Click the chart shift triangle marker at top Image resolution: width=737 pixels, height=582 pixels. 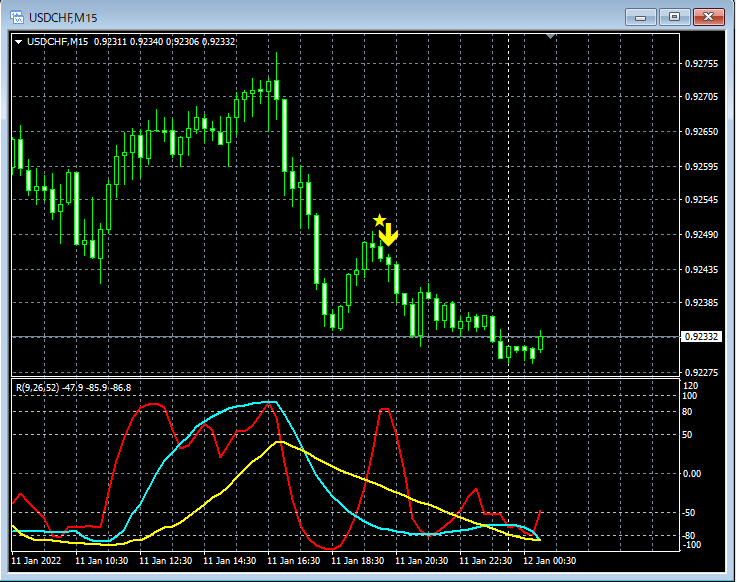click(x=550, y=36)
